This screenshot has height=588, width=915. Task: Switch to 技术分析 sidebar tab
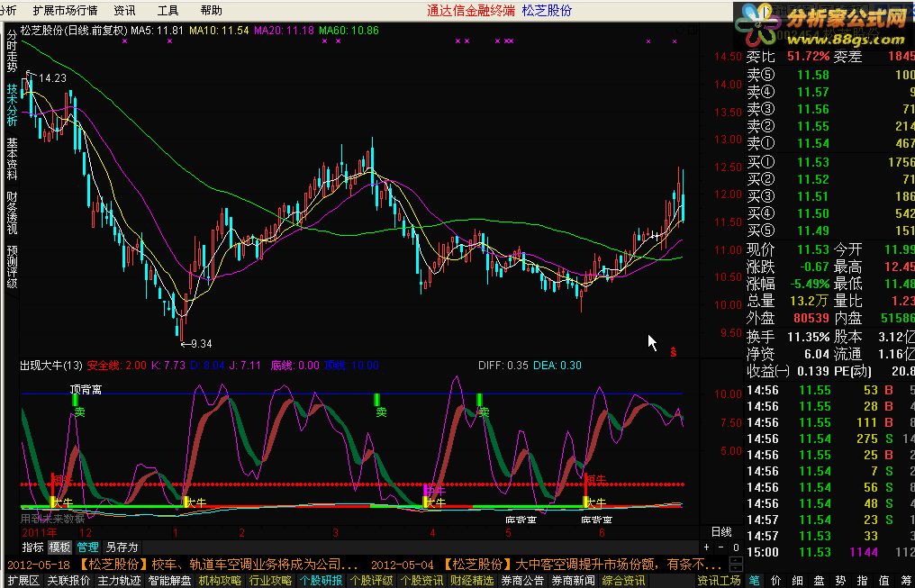coord(12,105)
